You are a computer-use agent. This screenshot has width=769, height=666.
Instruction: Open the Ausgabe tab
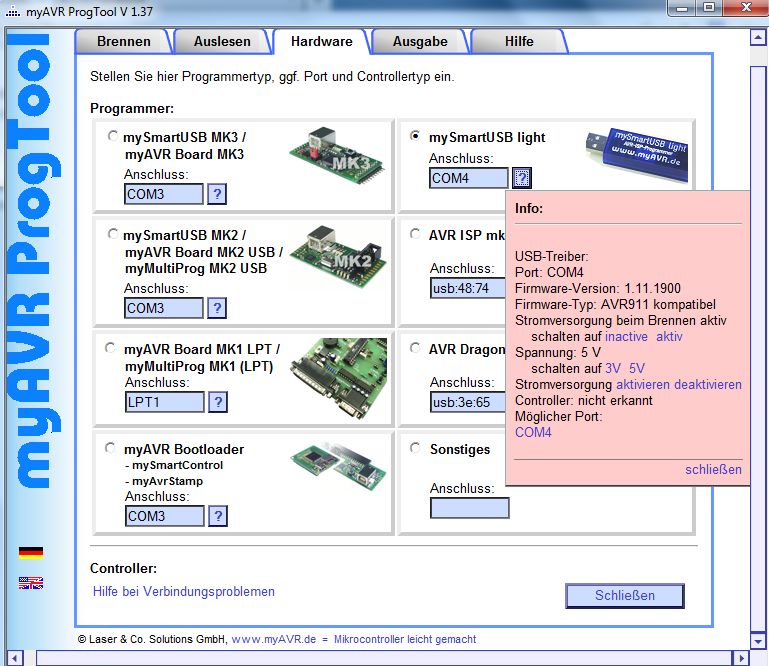click(x=420, y=41)
